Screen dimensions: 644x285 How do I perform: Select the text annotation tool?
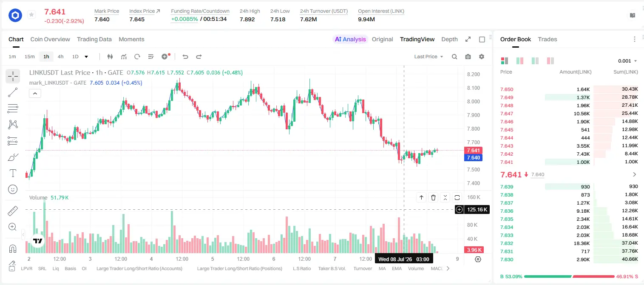(x=13, y=173)
